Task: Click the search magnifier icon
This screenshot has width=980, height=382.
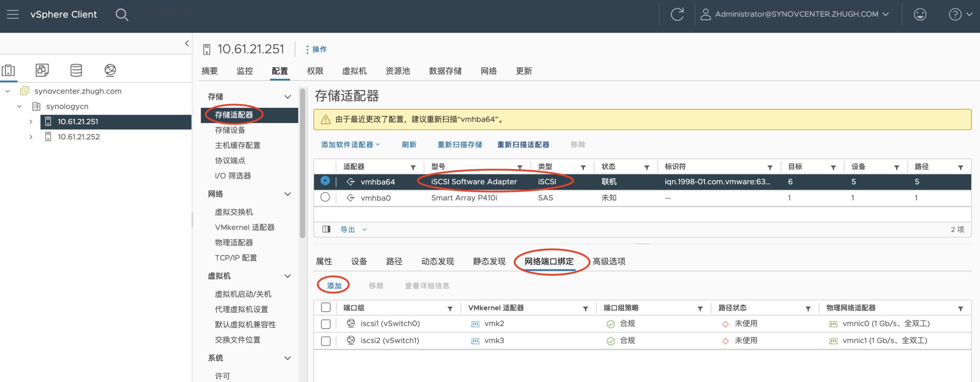Action: coord(122,15)
